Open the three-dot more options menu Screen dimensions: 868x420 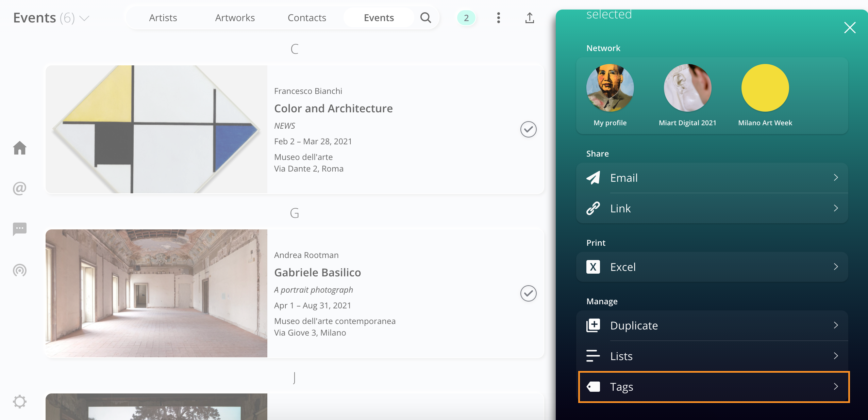click(x=499, y=18)
